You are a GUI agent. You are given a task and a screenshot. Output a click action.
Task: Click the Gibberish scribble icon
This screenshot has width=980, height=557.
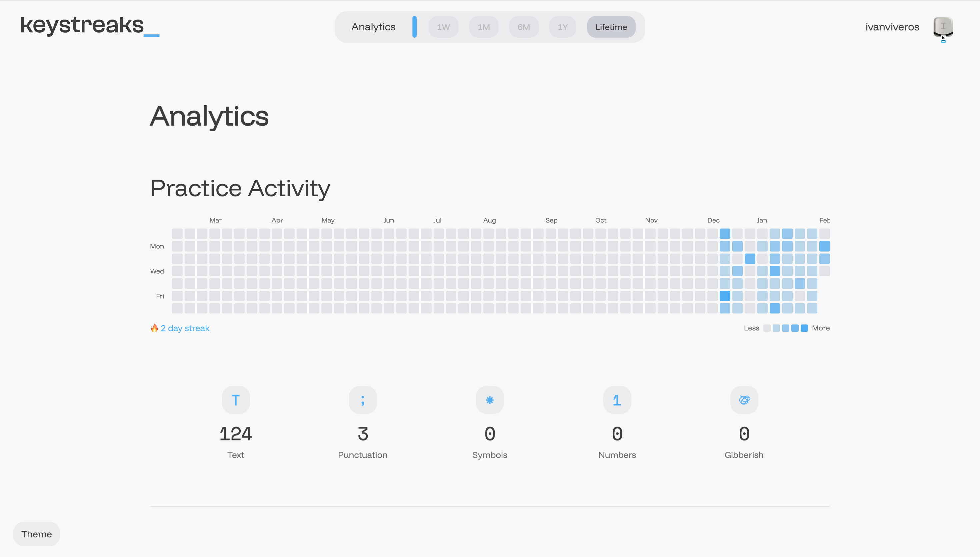click(744, 400)
